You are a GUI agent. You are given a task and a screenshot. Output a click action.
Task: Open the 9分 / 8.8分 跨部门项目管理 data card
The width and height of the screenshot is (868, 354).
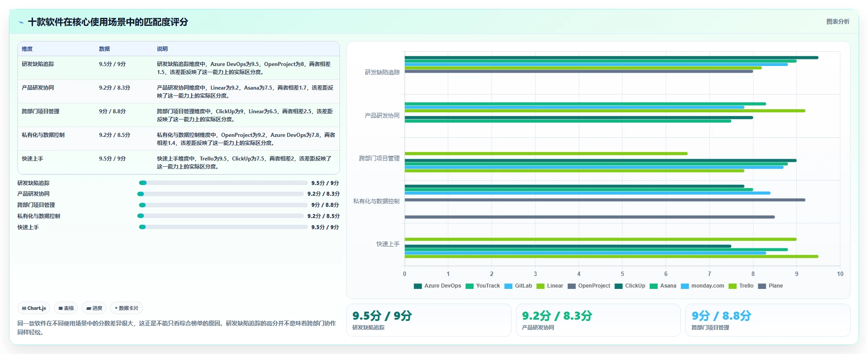click(768, 320)
